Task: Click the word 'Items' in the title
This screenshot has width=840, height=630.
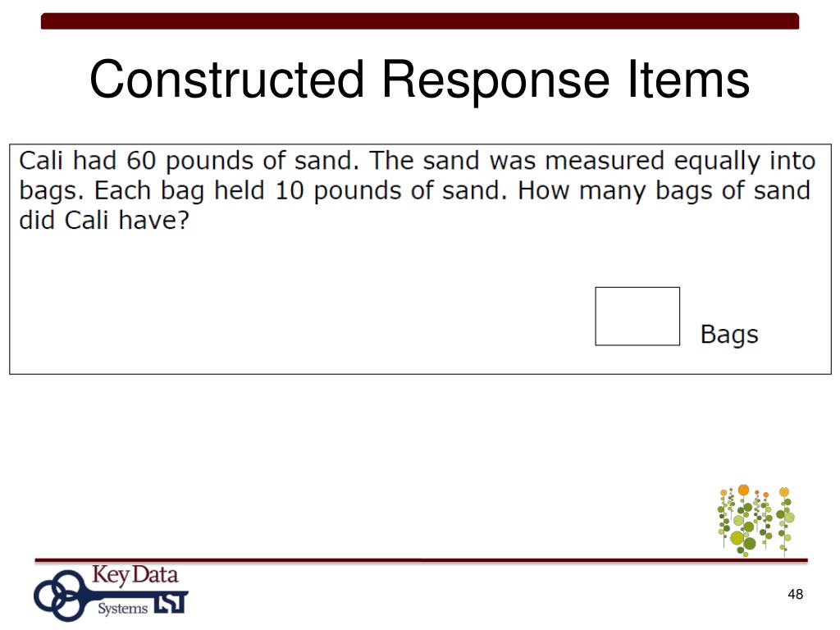Action: pyautogui.click(x=689, y=80)
